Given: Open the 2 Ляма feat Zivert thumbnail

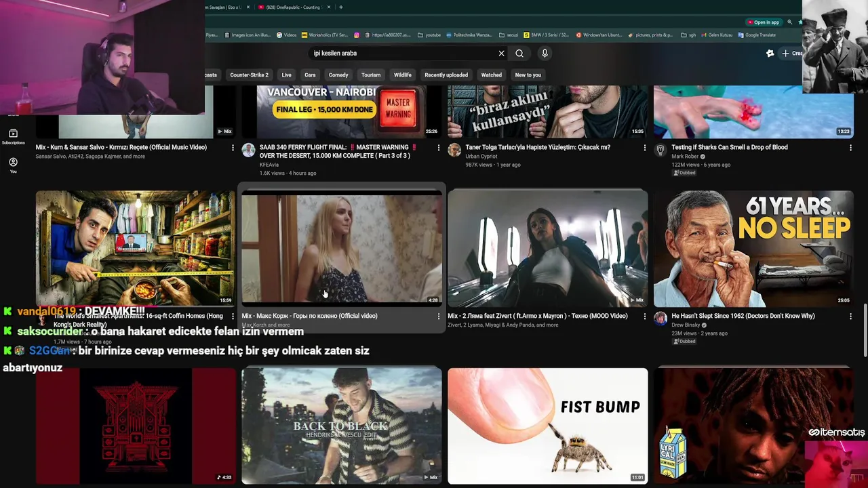Looking at the screenshot, I should [547, 249].
